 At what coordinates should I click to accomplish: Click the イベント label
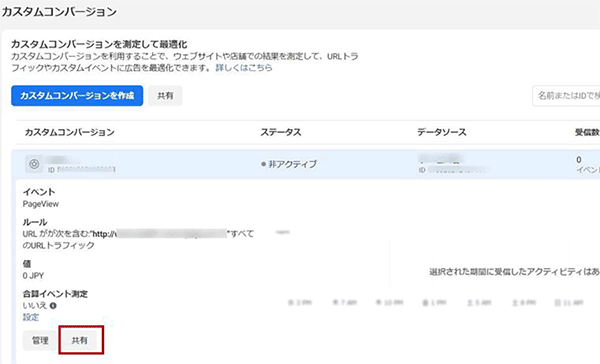pyautogui.click(x=39, y=192)
